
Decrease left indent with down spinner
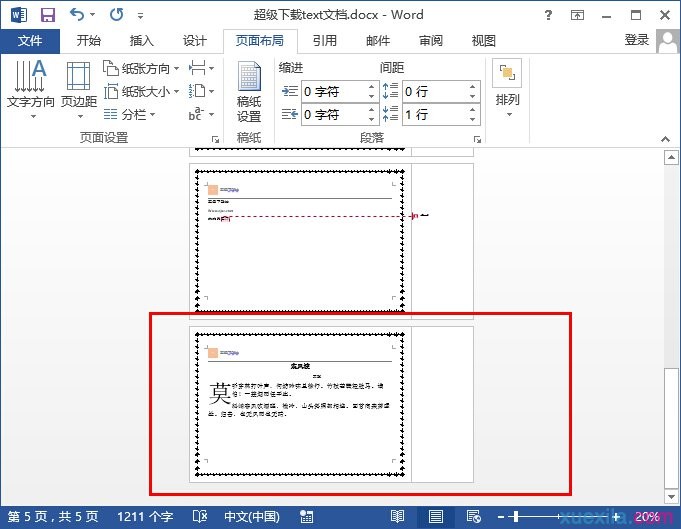(x=372, y=96)
